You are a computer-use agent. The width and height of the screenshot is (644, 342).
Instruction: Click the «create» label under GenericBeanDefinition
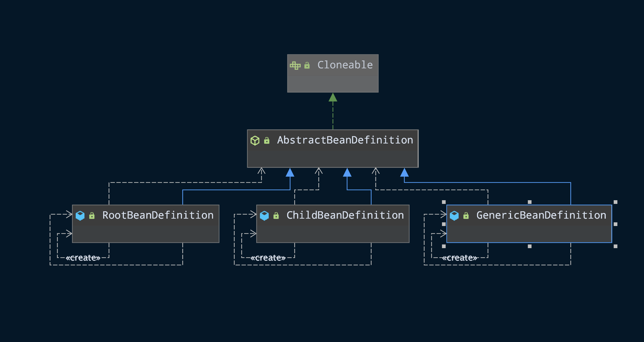(x=459, y=258)
